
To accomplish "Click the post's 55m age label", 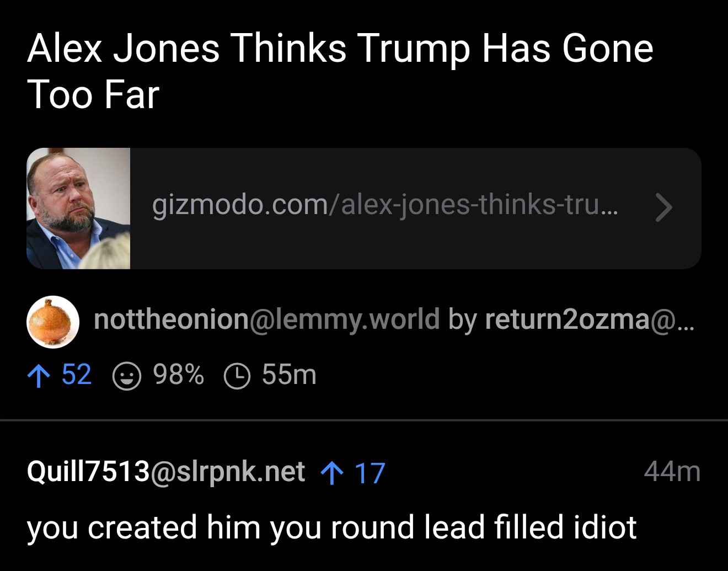I will point(289,375).
